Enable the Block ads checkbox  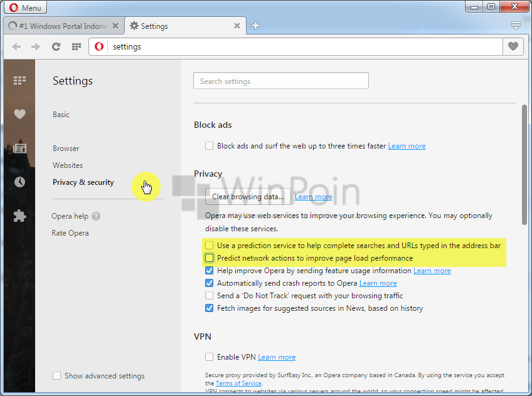point(209,145)
